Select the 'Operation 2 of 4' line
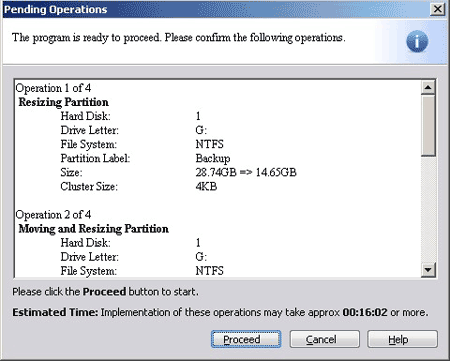 tap(53, 215)
